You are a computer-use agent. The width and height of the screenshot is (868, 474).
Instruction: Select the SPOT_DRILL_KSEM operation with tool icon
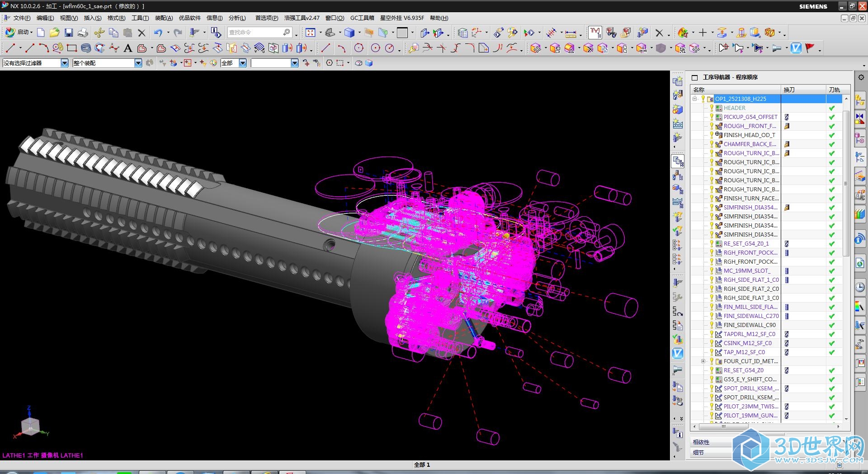[x=751, y=388]
